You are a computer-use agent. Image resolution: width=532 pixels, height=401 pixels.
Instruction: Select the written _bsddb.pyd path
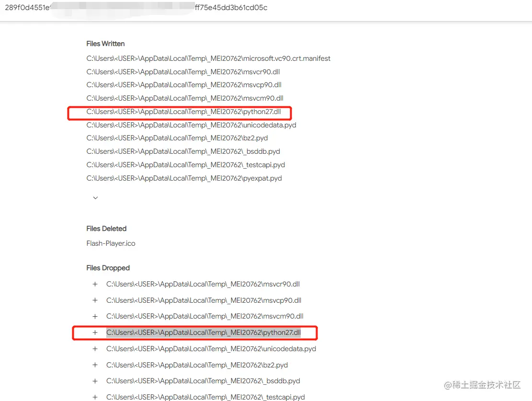pos(183,151)
